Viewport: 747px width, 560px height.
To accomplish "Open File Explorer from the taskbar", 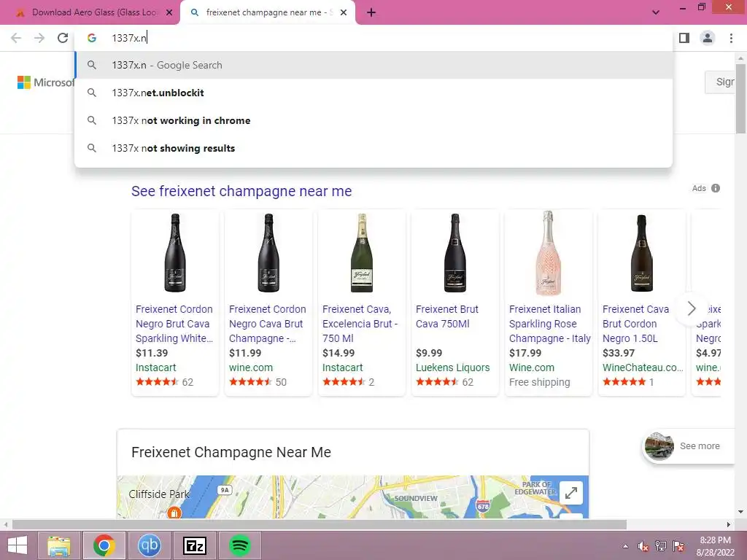I will pos(58,545).
